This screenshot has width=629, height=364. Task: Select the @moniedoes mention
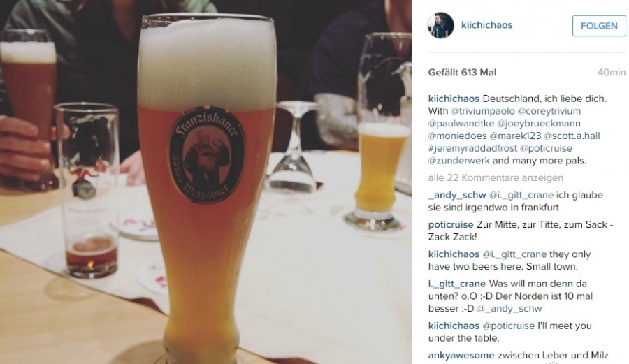[457, 136]
